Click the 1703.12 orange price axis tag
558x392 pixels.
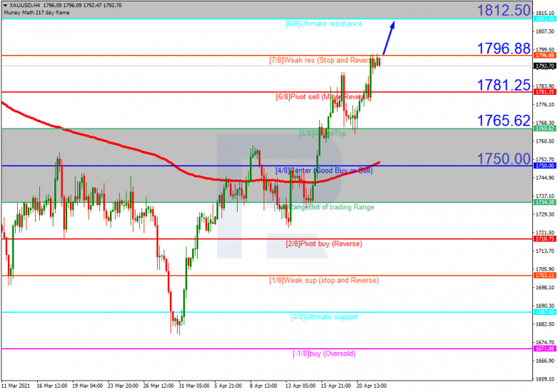point(545,275)
